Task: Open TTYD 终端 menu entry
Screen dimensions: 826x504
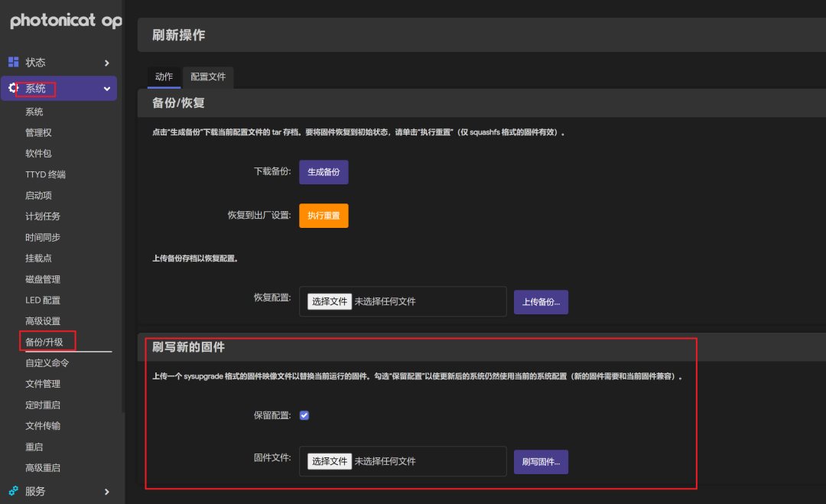Action: point(45,174)
